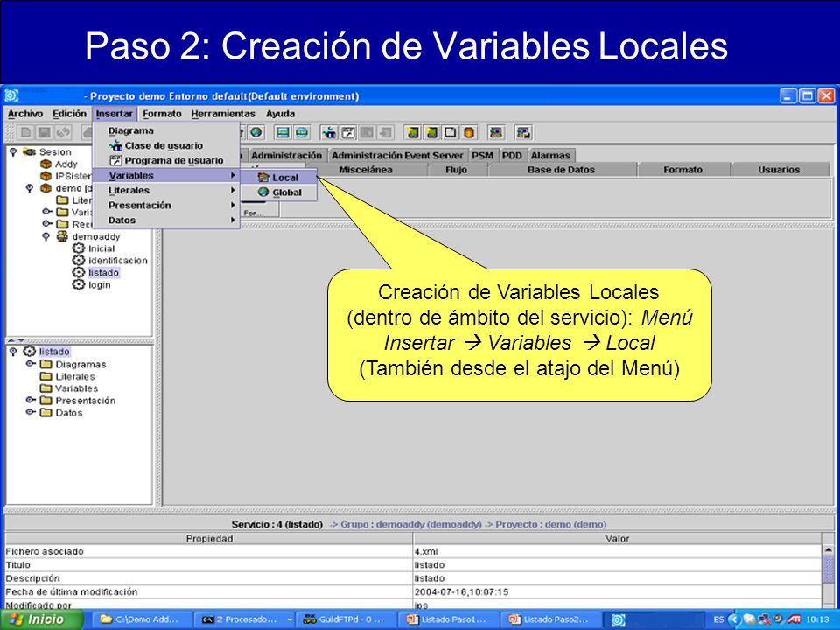840x630 pixels.
Task: Choose Global in the Variables submenu
Action: click(278, 192)
